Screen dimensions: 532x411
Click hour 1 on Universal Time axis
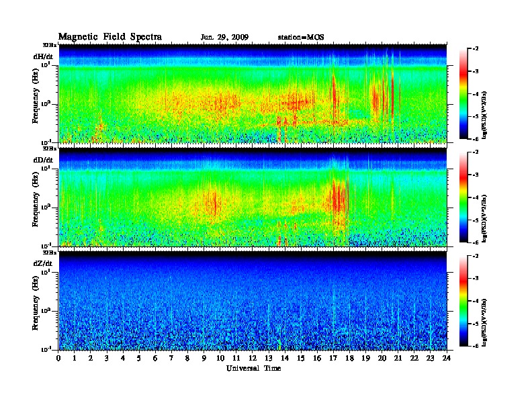point(75,359)
